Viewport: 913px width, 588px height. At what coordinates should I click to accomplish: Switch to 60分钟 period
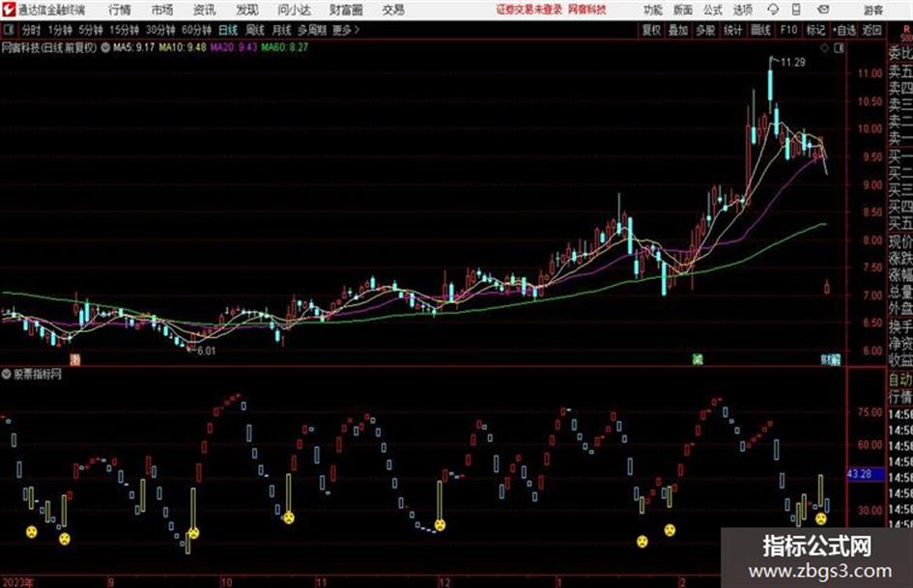point(196,30)
